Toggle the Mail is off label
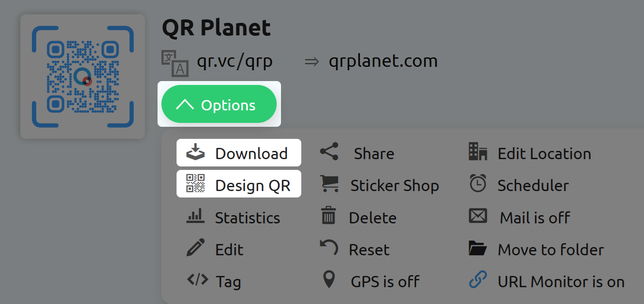This screenshot has width=644, height=304. pyautogui.click(x=535, y=218)
